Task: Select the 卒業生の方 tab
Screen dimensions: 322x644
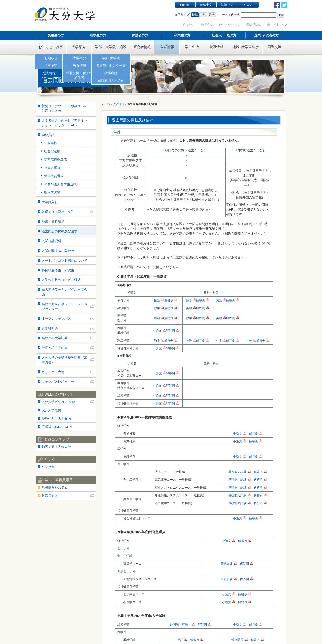Action: (182, 35)
